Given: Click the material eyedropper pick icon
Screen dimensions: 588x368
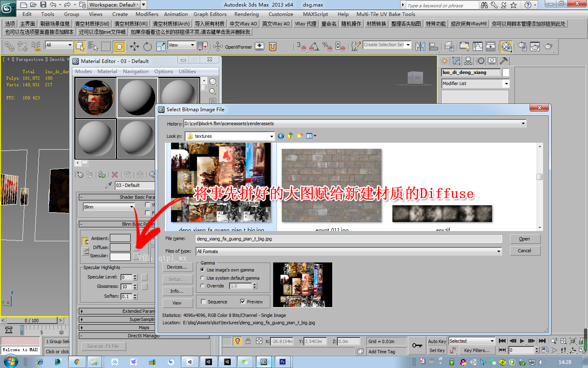Looking at the screenshot, I should click(109, 185).
